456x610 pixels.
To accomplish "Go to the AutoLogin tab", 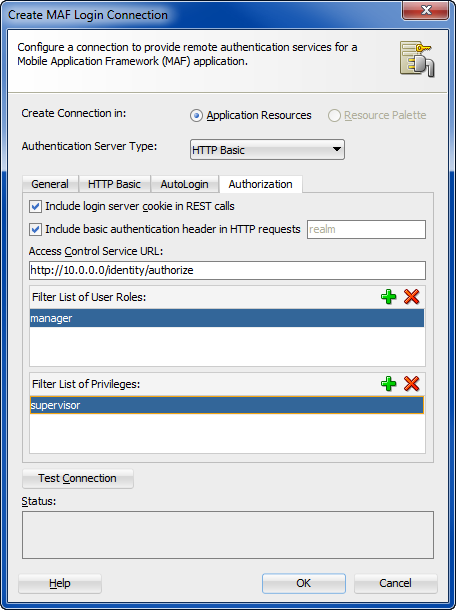I will [x=184, y=184].
